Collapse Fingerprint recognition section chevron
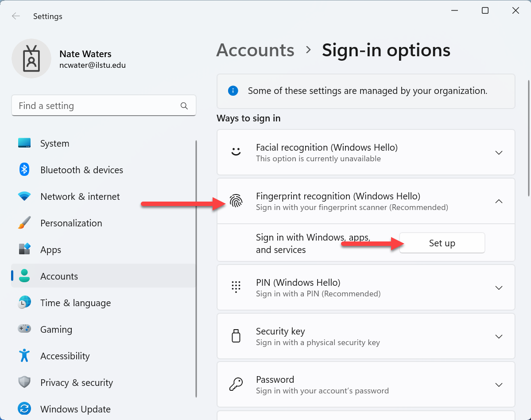The height and width of the screenshot is (420, 531). 499,201
